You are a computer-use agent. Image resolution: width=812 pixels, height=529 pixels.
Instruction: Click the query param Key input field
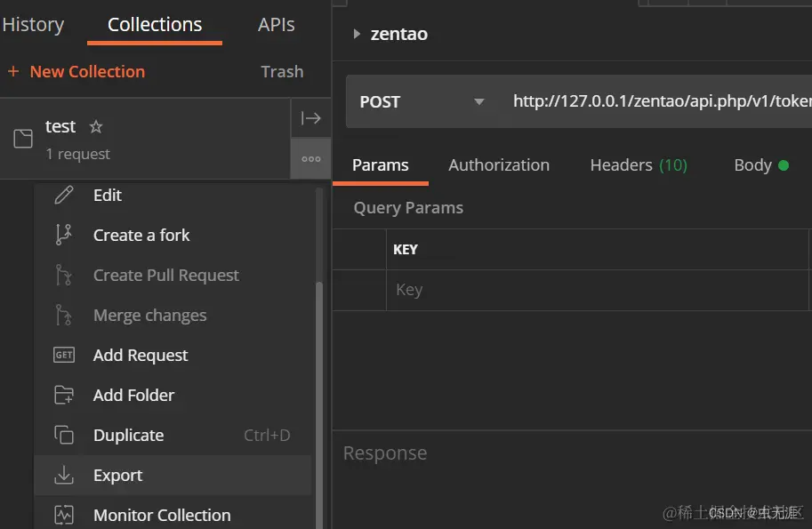[597, 290]
